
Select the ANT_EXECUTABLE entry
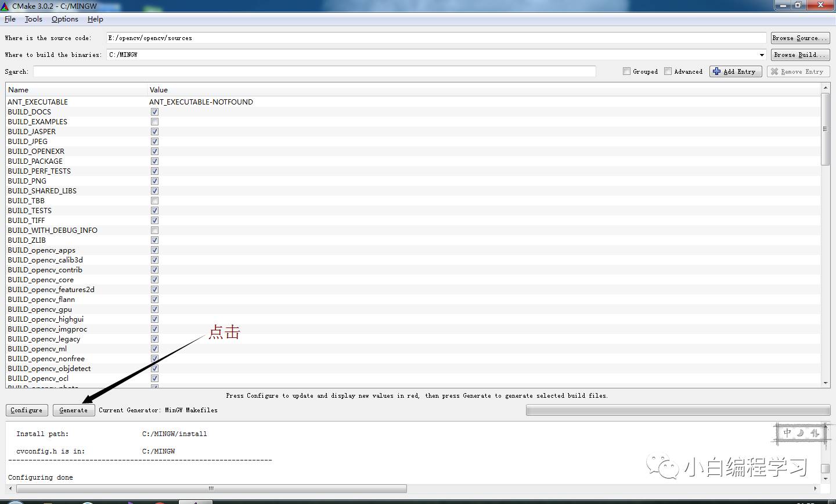tap(38, 102)
